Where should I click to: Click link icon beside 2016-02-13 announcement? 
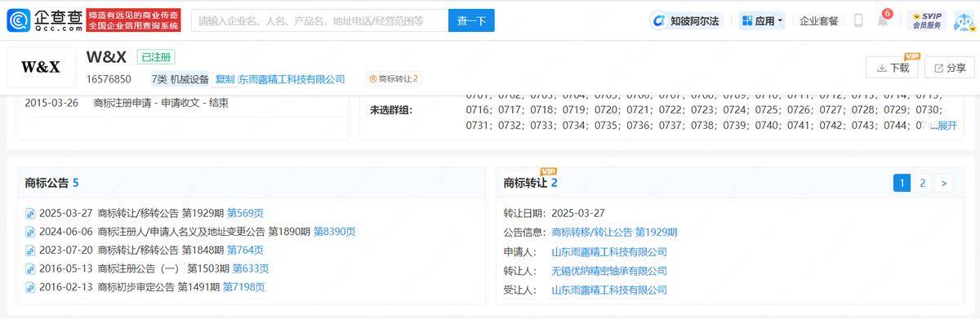click(30, 287)
